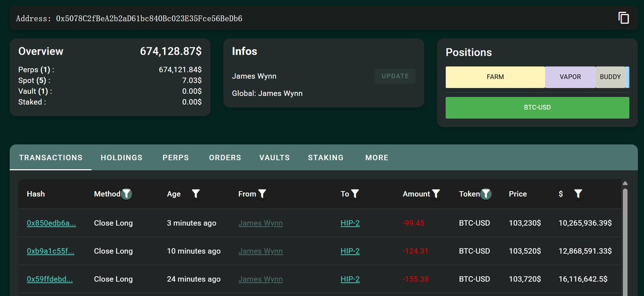The image size is (644, 296).
Task: Click the total value 674,128.87$
Action: (x=171, y=52)
